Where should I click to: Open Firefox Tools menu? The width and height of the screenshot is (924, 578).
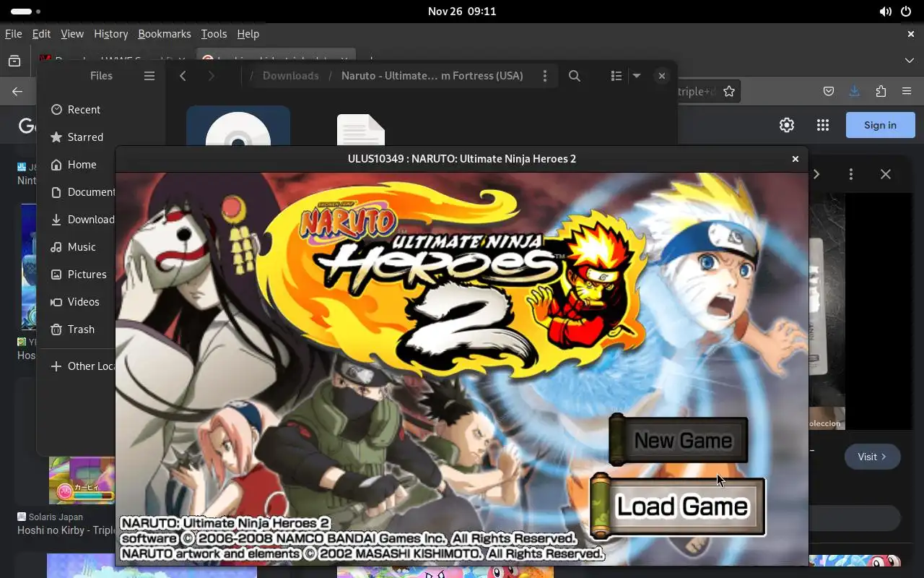(214, 34)
